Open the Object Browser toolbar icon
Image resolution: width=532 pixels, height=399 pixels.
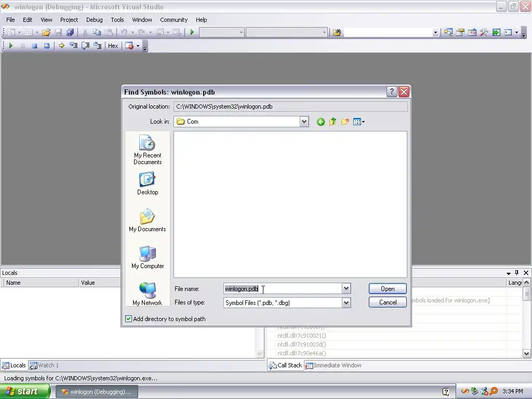(x=472, y=33)
